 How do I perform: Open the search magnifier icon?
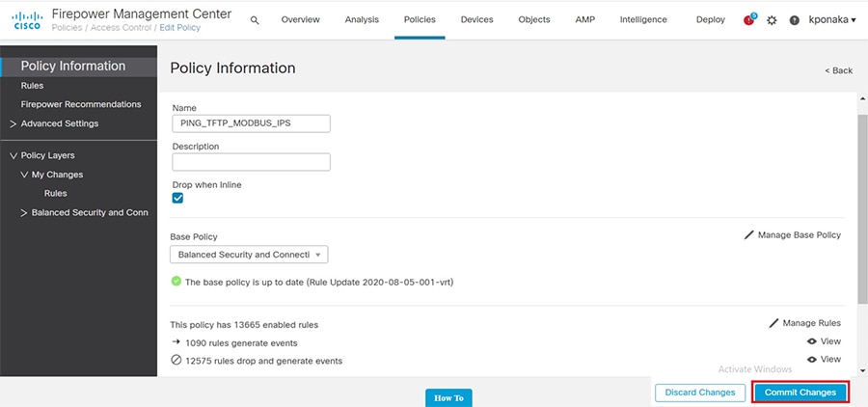255,20
